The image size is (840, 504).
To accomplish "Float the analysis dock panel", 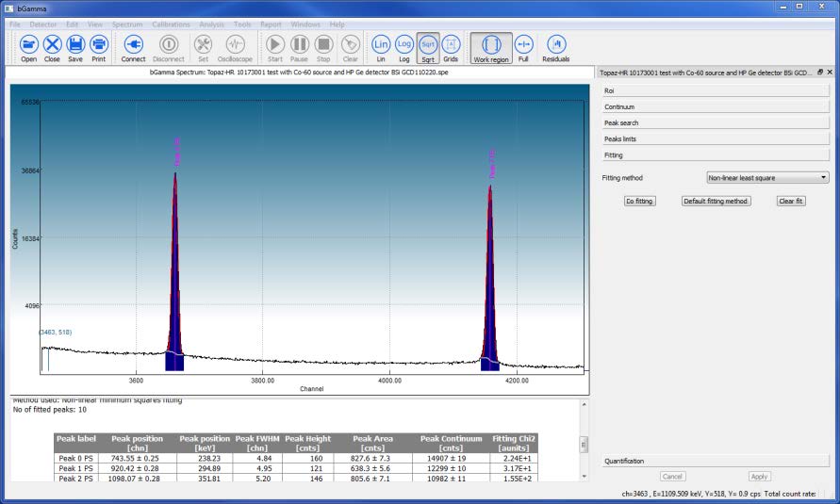I will [x=819, y=73].
